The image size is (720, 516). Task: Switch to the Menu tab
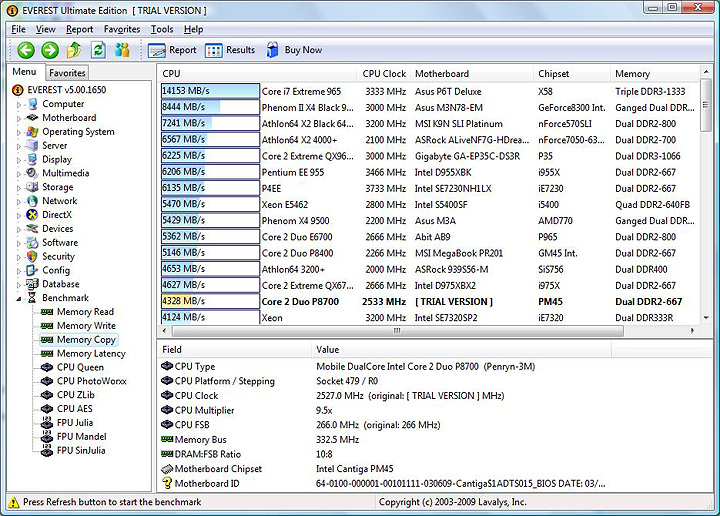(x=24, y=72)
